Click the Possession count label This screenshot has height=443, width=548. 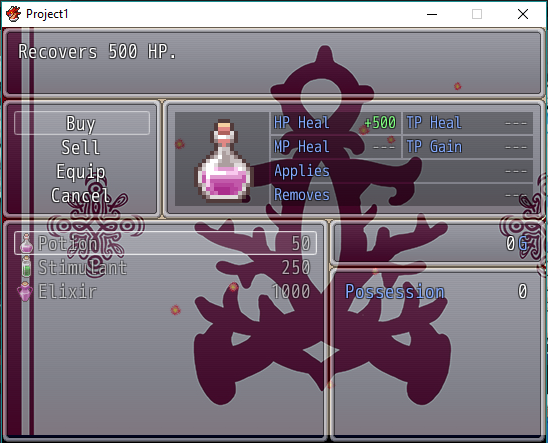pyautogui.click(x=395, y=291)
